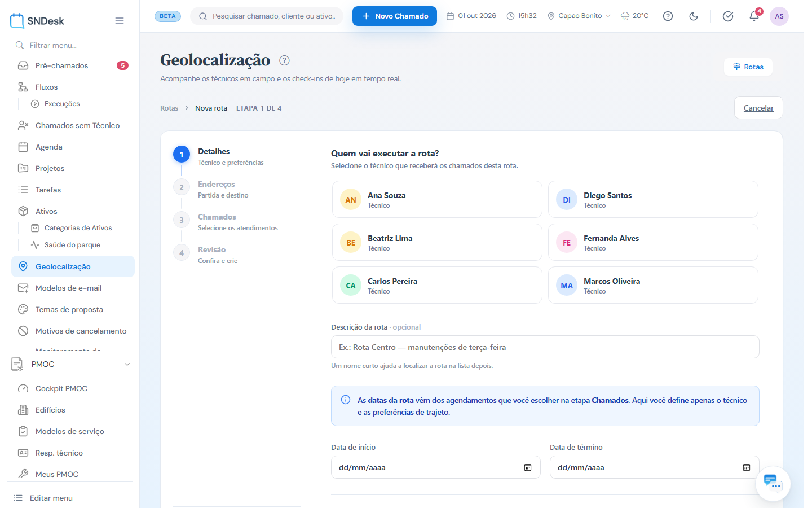The image size is (812, 508).
Task: Toggle dark mode with moon icon
Action: click(x=694, y=16)
